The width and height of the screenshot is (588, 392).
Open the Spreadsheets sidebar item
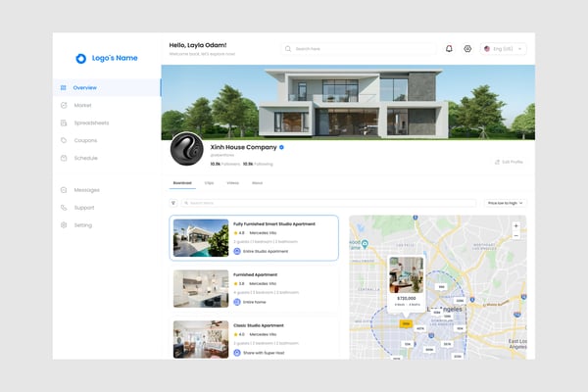pyautogui.click(x=91, y=123)
